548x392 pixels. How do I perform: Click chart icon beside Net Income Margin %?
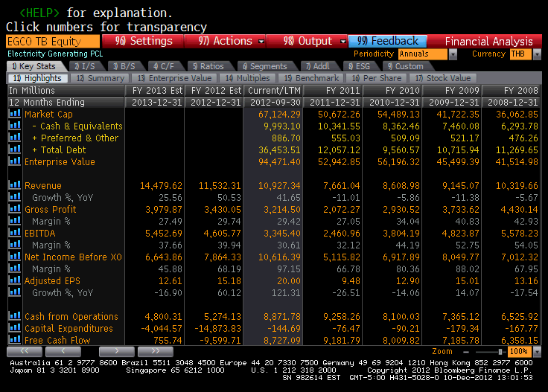(15, 269)
